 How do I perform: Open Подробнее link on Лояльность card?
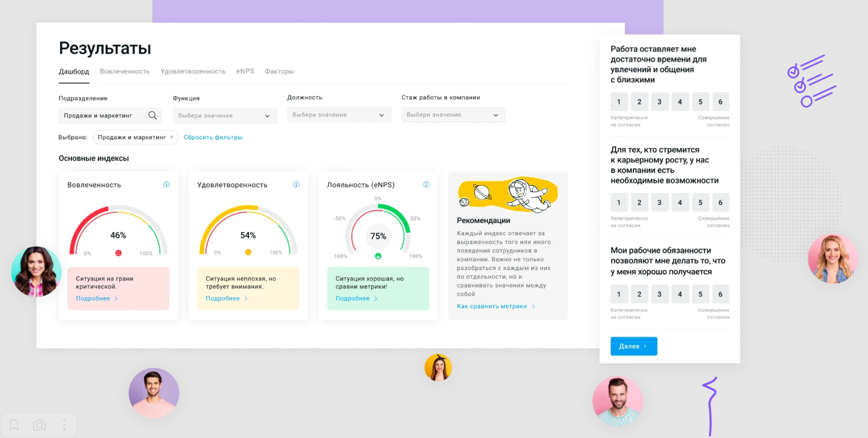tap(357, 298)
